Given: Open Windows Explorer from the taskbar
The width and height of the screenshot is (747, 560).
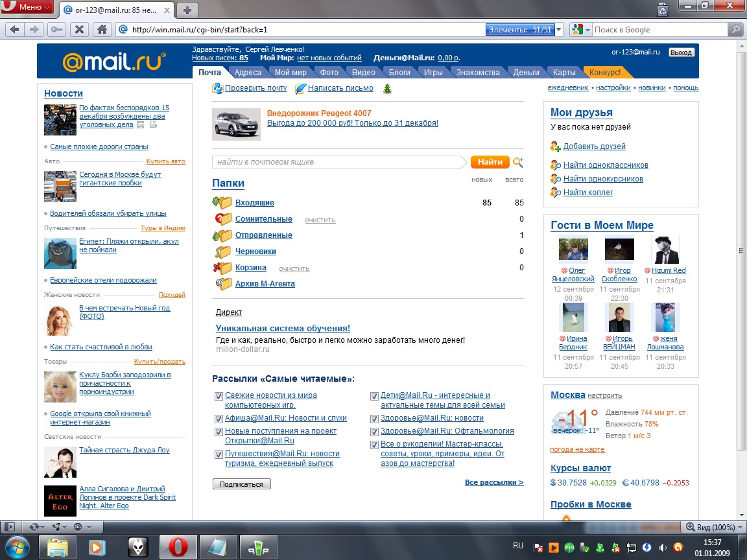Looking at the screenshot, I should 57,547.
